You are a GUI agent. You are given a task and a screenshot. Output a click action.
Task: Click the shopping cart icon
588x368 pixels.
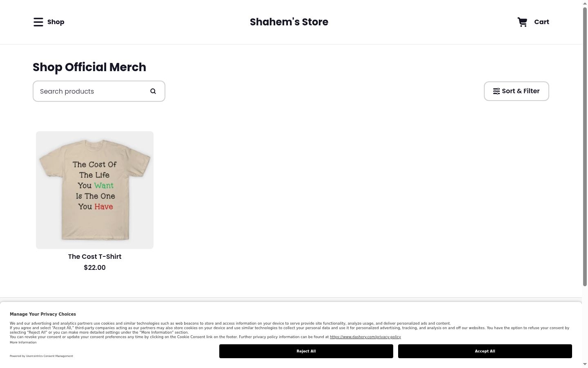coord(522,22)
